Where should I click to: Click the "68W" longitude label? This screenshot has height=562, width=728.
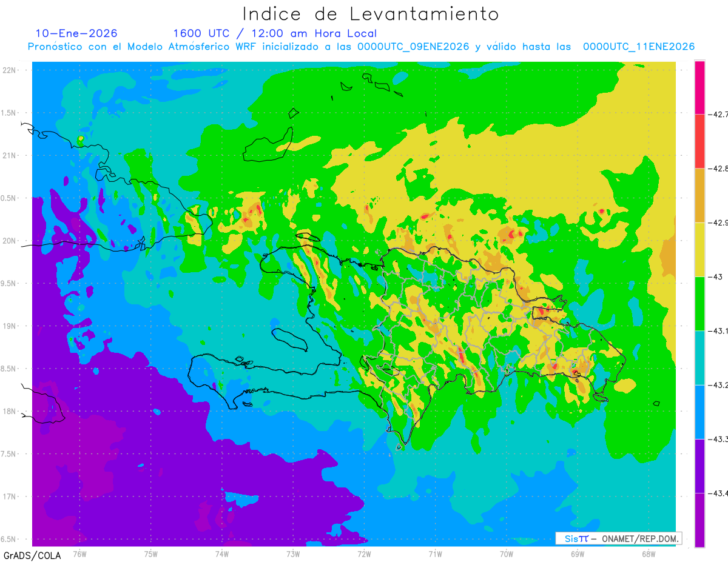(x=649, y=554)
